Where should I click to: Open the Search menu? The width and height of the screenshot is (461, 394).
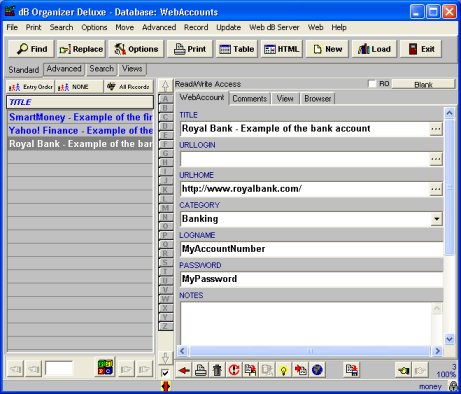tap(61, 27)
